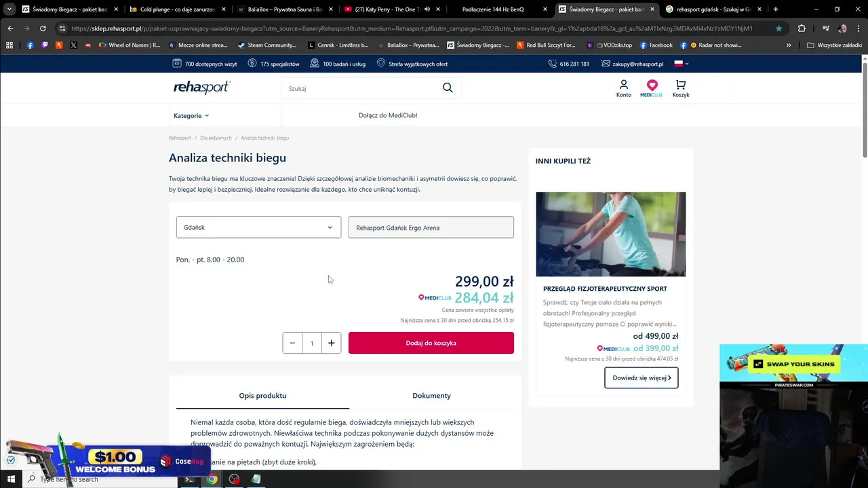Open the Wszystkie zakładki folder

click(x=834, y=45)
